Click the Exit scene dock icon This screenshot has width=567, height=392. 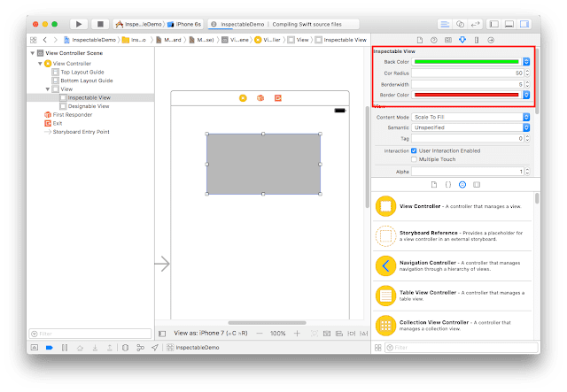(277, 98)
